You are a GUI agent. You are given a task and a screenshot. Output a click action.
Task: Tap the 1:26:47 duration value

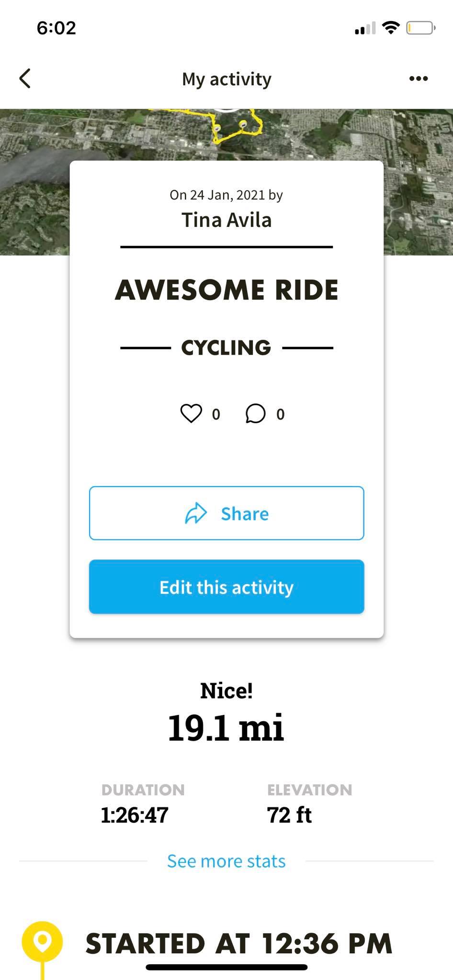(135, 814)
